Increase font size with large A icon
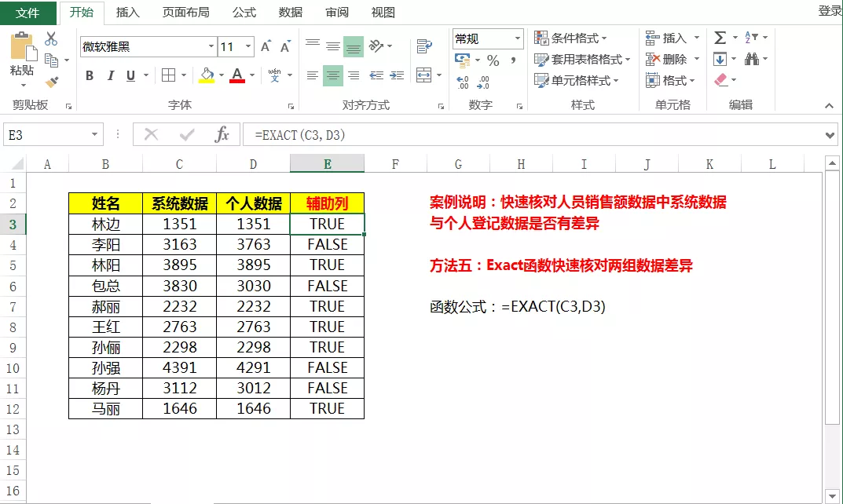 pos(266,47)
